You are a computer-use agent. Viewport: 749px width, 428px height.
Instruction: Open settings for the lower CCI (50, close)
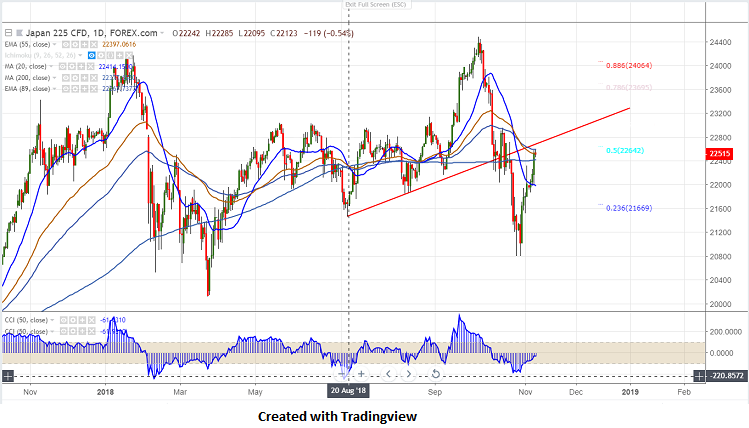point(73,332)
